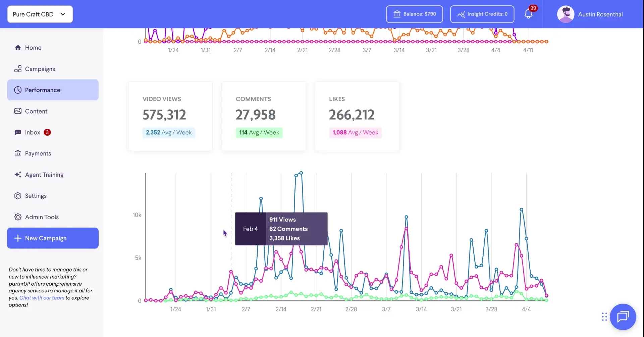644x337 pixels.
Task: Open Agent Training sparkle icon
Action: point(18,175)
